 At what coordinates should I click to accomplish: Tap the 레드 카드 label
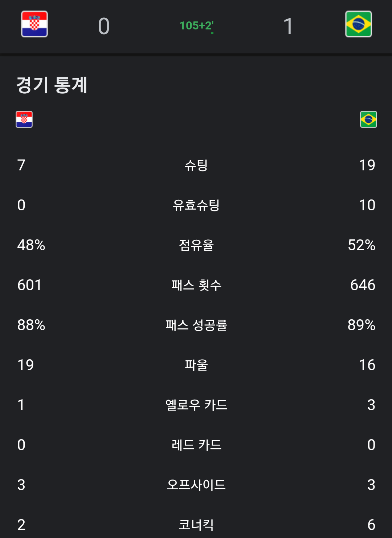tap(196, 445)
